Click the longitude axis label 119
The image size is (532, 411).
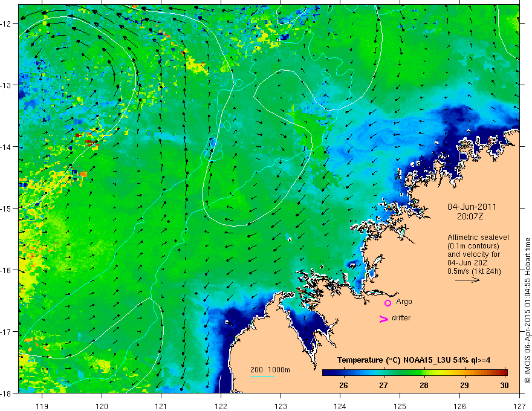click(x=42, y=406)
